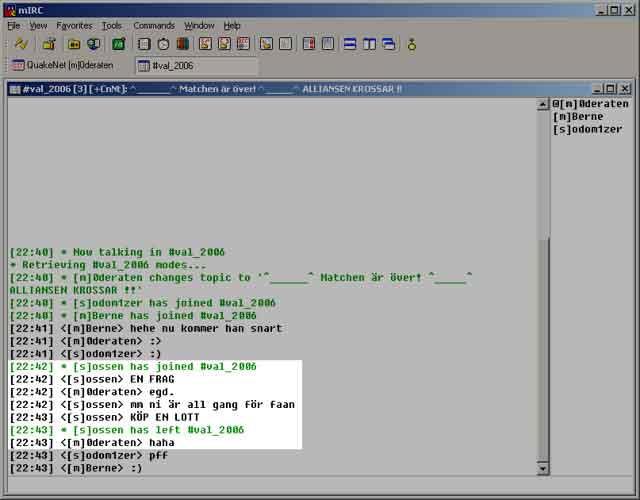640x500 pixels.
Task: Open mIRC Options from the toolbar
Action: [48, 44]
